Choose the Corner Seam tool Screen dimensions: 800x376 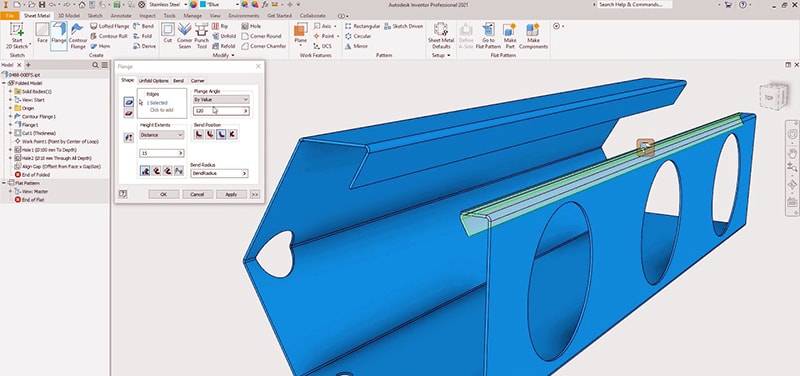184,36
